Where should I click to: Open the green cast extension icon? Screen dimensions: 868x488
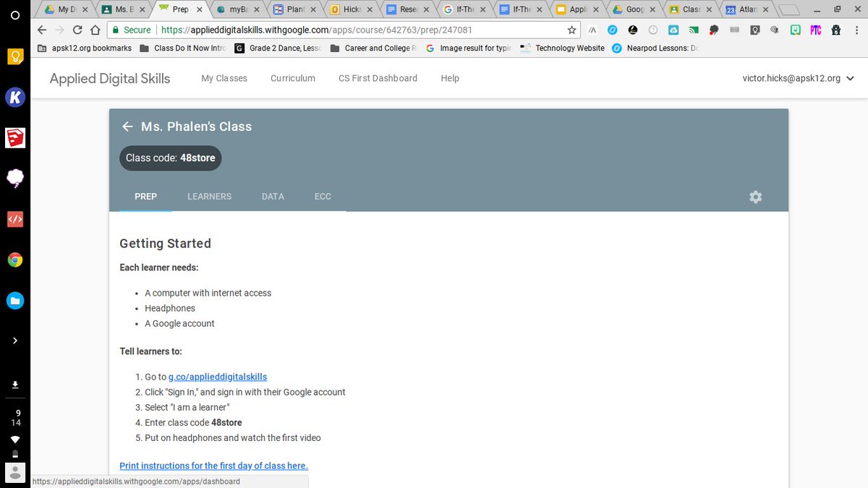[694, 30]
